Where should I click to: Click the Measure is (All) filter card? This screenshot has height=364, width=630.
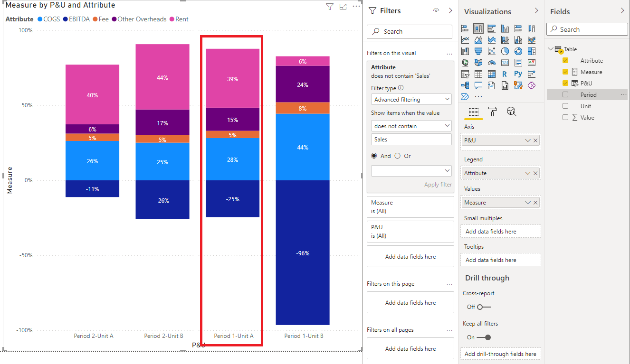pos(410,207)
